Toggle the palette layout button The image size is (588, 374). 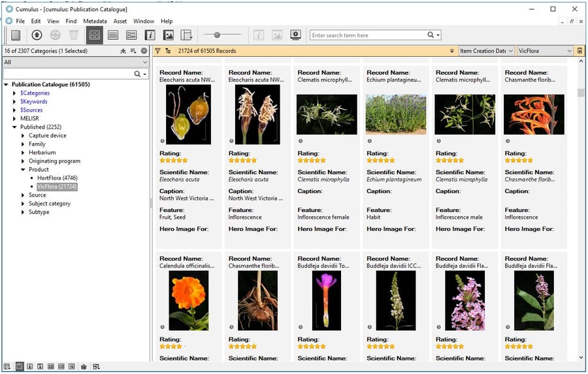(x=187, y=35)
